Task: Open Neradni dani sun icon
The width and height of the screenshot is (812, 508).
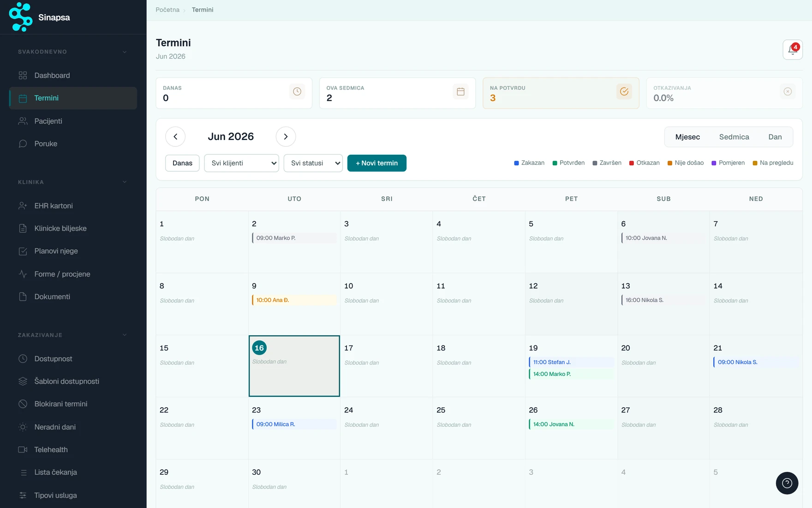Action: [x=23, y=427]
